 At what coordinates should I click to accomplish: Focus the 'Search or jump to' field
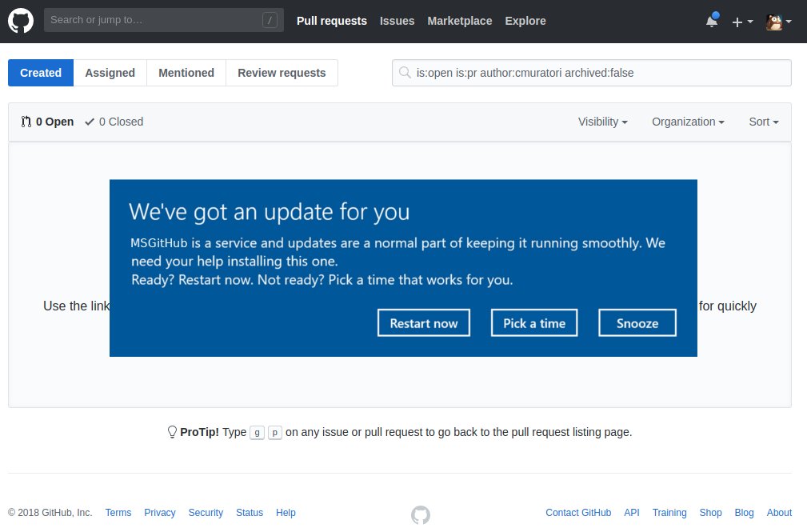click(x=164, y=20)
